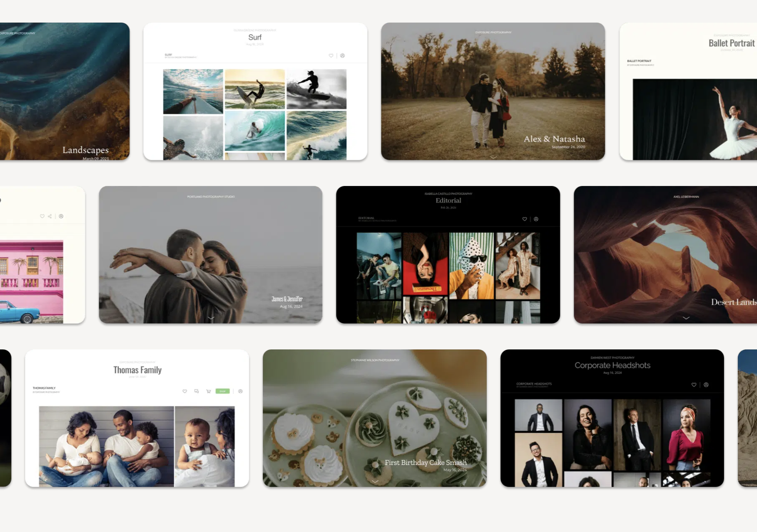757x532 pixels.
Task: Click the comment icon in Thomas Family gallery
Action: pyautogui.click(x=196, y=391)
